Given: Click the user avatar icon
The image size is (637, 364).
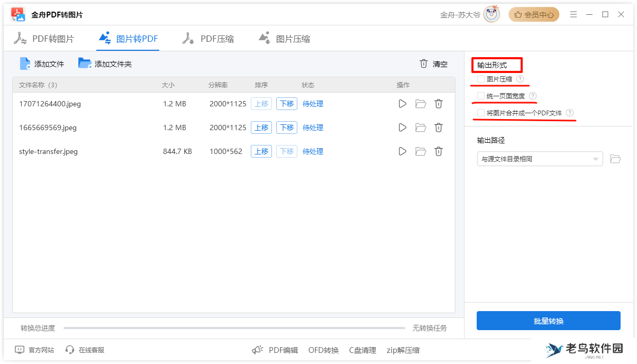Looking at the screenshot, I should point(492,14).
